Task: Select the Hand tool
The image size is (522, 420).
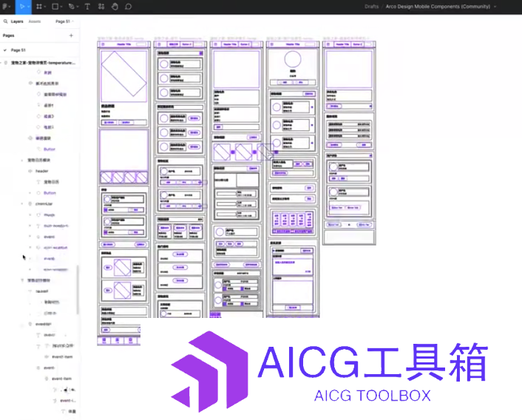Action: pyautogui.click(x=115, y=7)
